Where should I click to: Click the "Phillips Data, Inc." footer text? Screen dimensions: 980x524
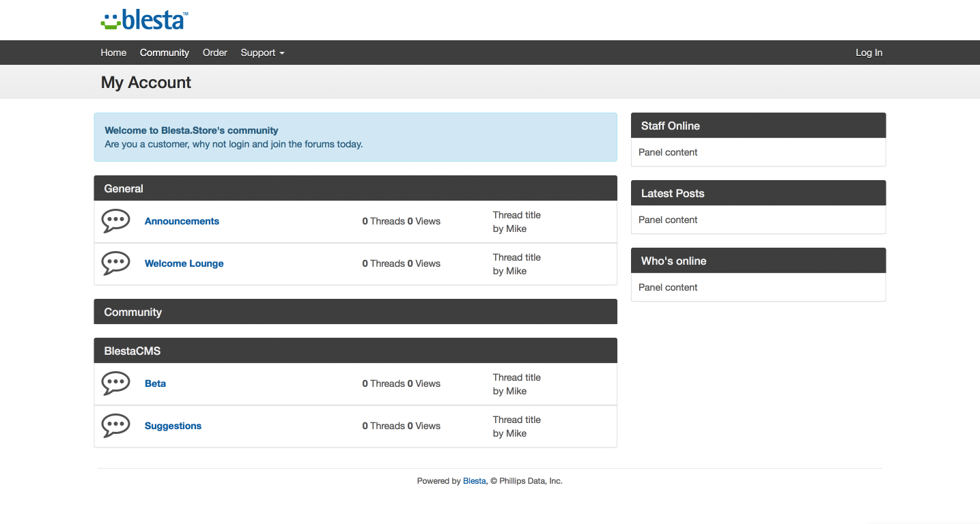531,481
